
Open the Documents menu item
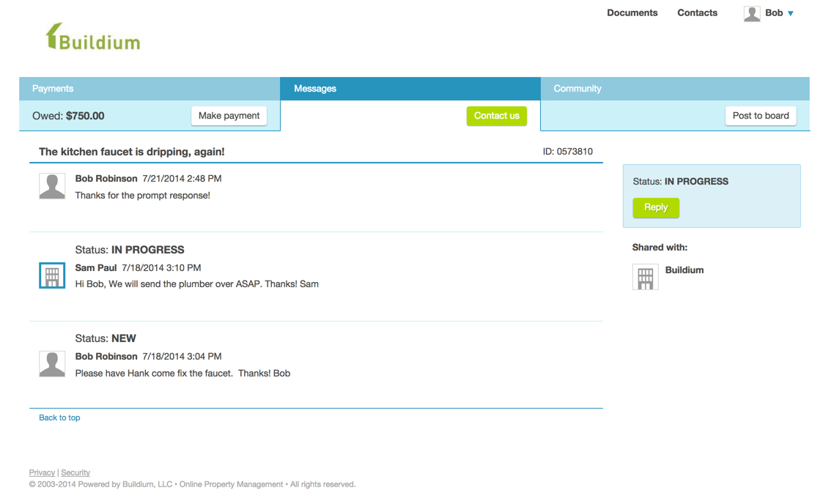pos(632,12)
